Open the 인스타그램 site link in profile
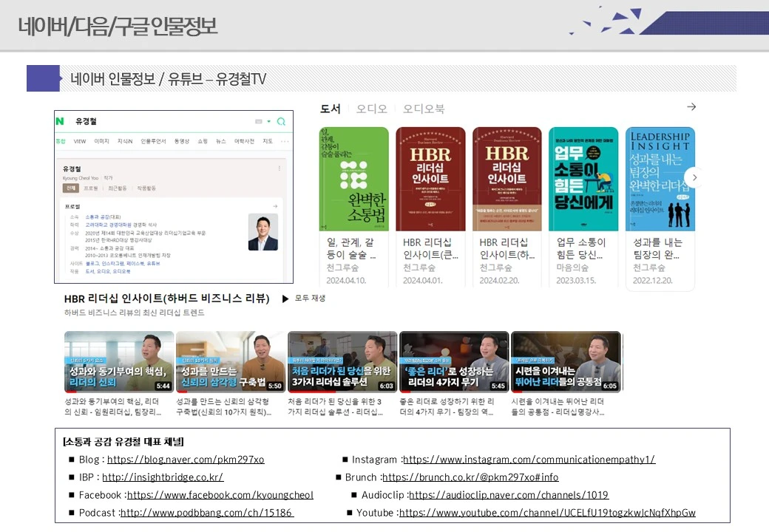769x532 pixels. [x=115, y=264]
